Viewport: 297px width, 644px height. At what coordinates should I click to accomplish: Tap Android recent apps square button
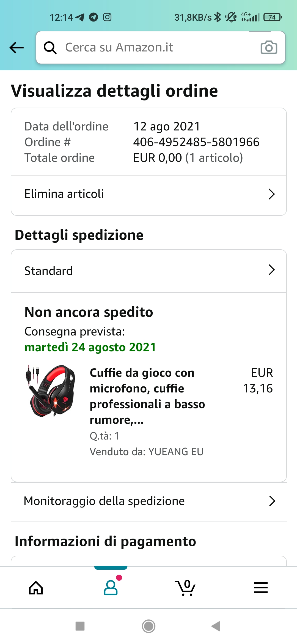tap(80, 626)
